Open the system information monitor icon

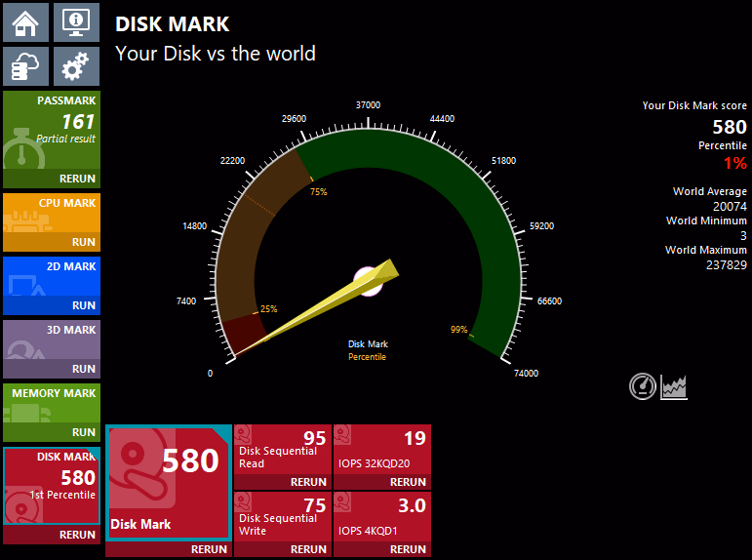76,21
